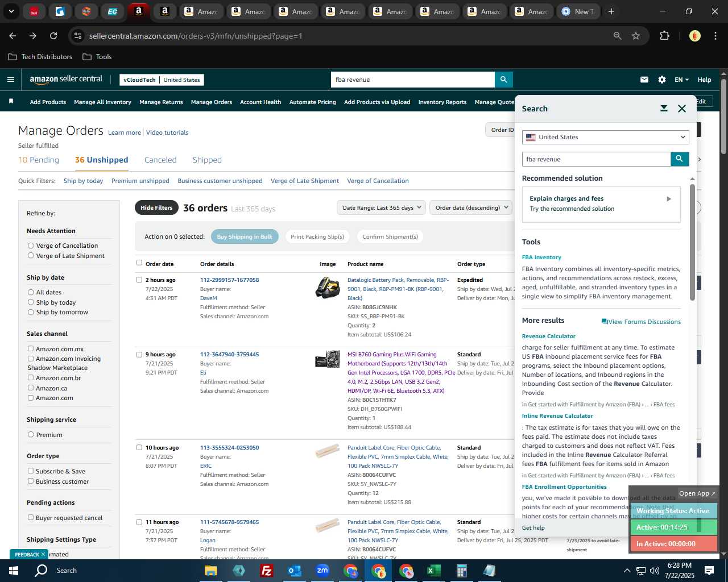Tick the select-all orders header checkbox
The height and width of the screenshot is (582, 728).
pyautogui.click(x=139, y=263)
